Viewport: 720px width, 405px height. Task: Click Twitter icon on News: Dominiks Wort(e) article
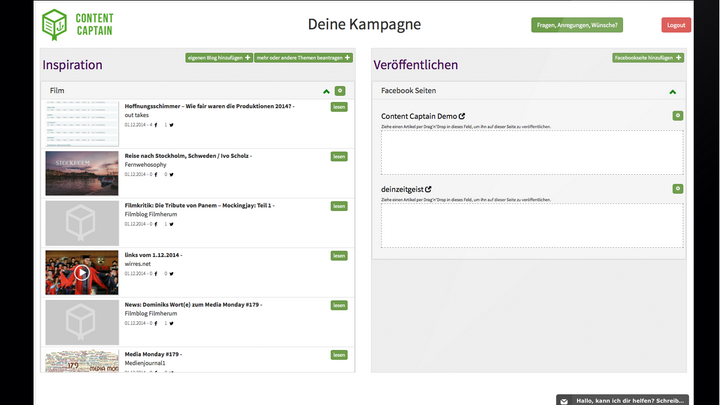click(171, 323)
